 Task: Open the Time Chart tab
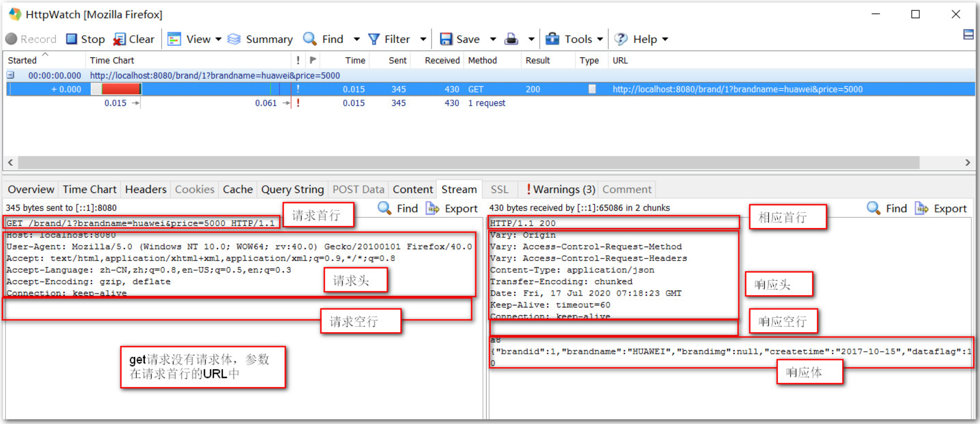89,189
